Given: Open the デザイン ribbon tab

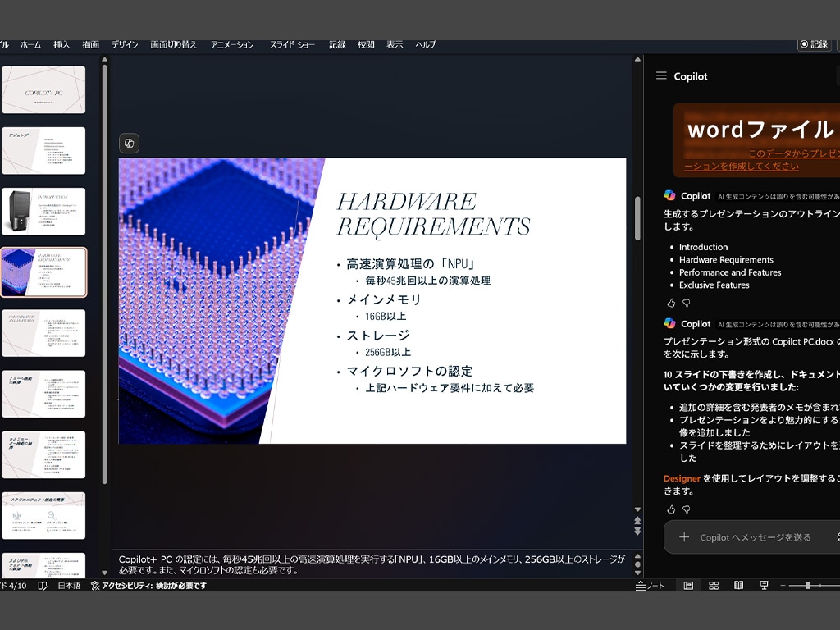Looking at the screenshot, I should pyautogui.click(x=125, y=44).
